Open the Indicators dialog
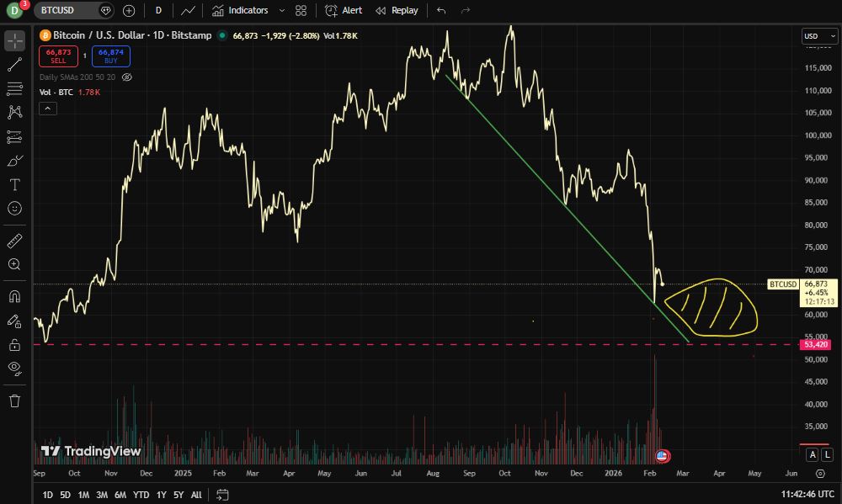Image resolution: width=842 pixels, height=504 pixels. click(x=240, y=10)
